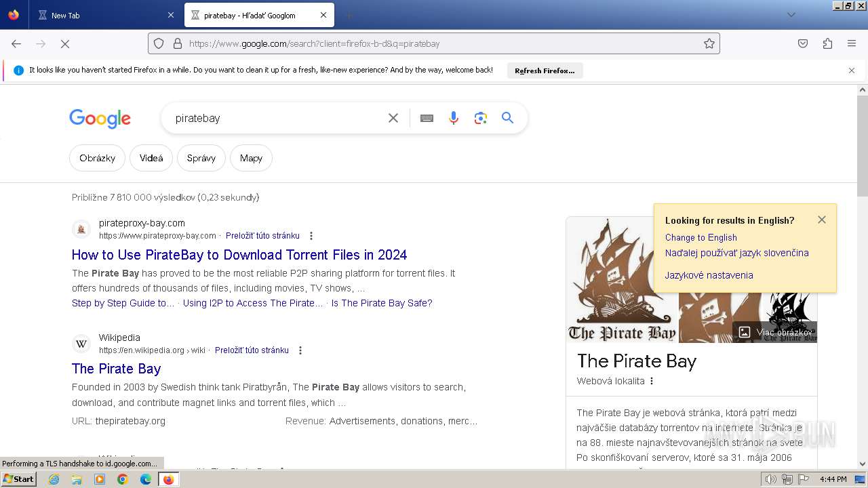Filter results by Správy
Screen dimensions: 868x488
(201, 158)
